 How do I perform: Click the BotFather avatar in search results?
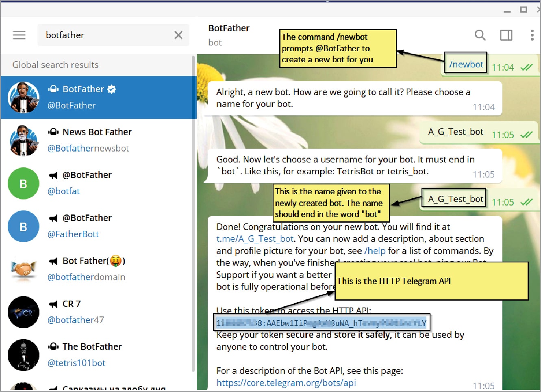[x=23, y=97]
